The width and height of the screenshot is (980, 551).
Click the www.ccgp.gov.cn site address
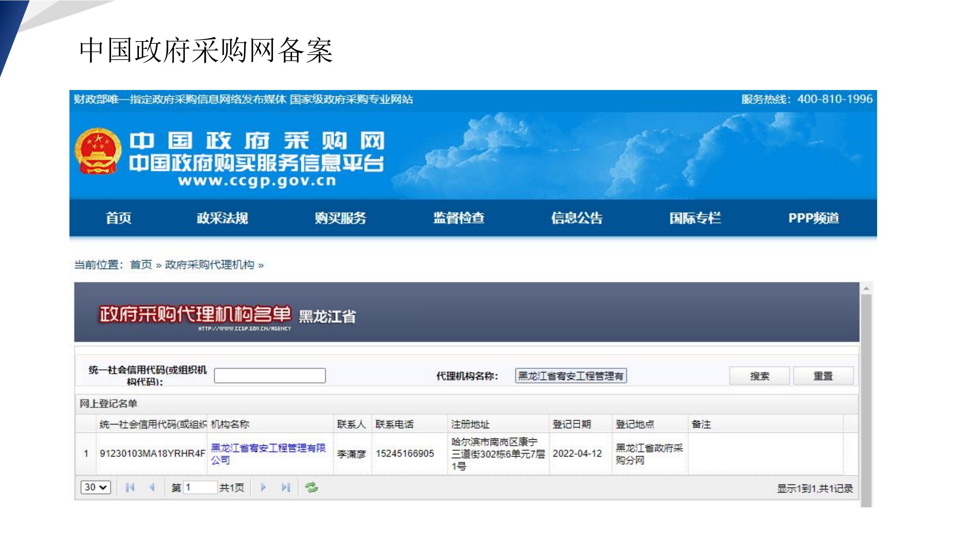tap(257, 181)
